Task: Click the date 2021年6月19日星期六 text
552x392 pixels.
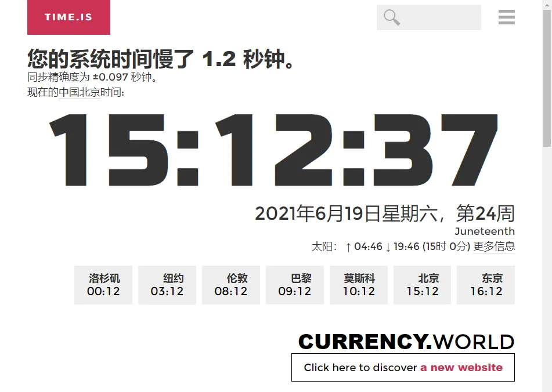Action: pyautogui.click(x=385, y=213)
